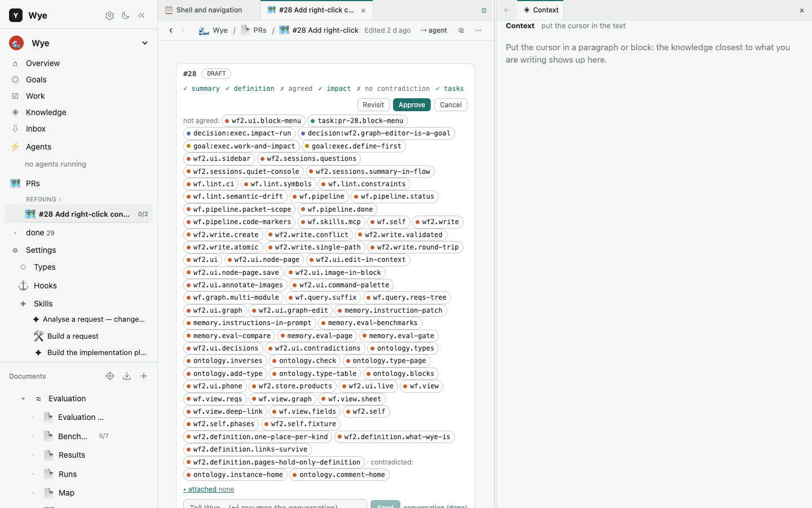This screenshot has height=508, width=812.
Task: Expand the attached none disclosure
Action: pyautogui.click(x=209, y=489)
